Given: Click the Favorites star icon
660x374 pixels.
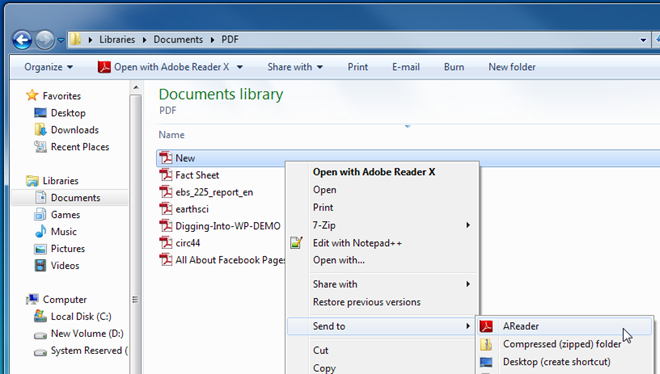Looking at the screenshot, I should [32, 95].
